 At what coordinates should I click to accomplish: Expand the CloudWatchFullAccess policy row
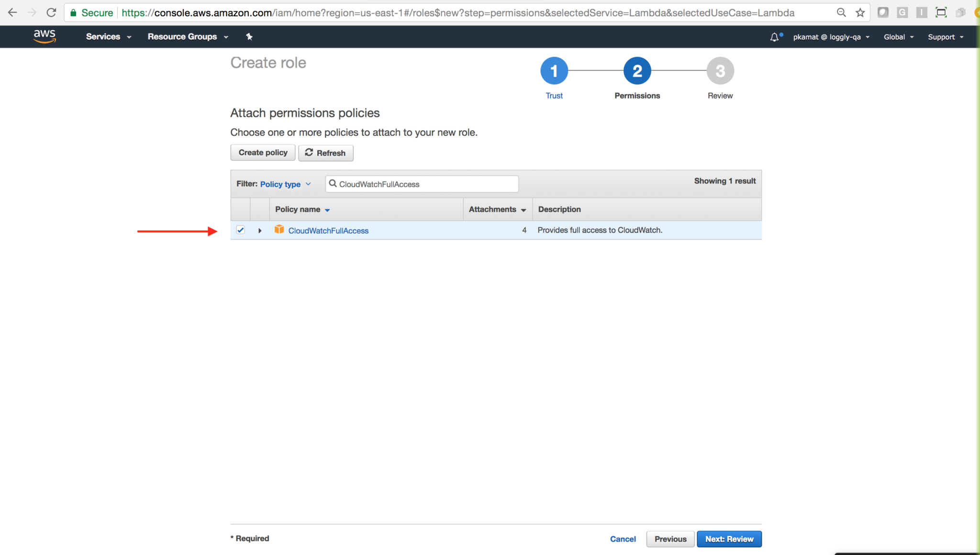[x=259, y=230]
